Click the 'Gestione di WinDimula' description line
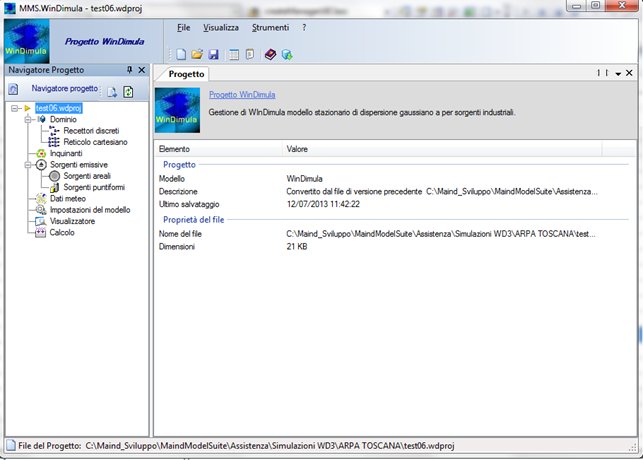The height and width of the screenshot is (460, 643). click(362, 112)
